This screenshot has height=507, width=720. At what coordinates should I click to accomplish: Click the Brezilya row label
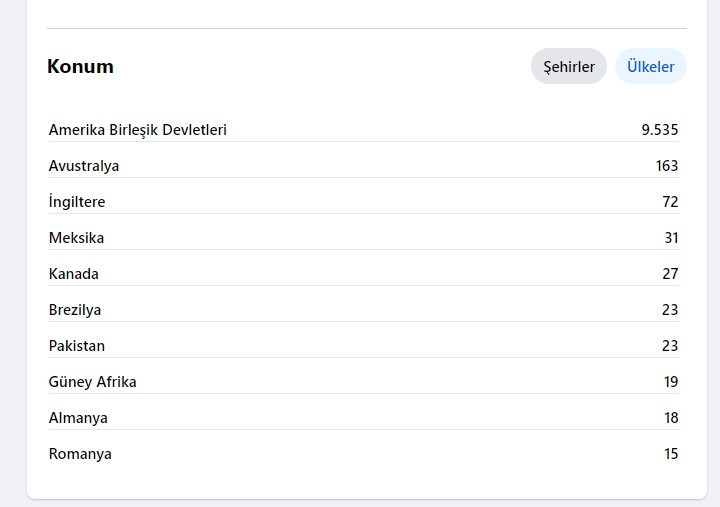click(x=75, y=310)
